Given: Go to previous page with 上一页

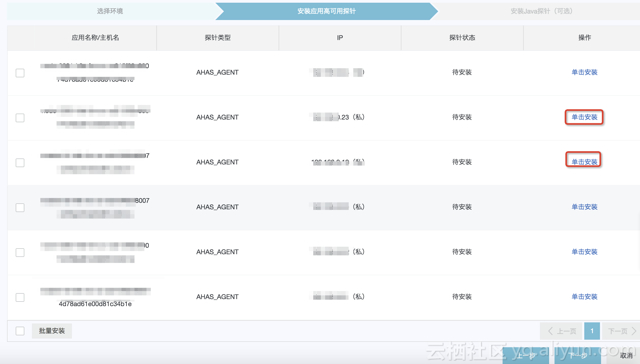Looking at the screenshot, I should point(562,331).
